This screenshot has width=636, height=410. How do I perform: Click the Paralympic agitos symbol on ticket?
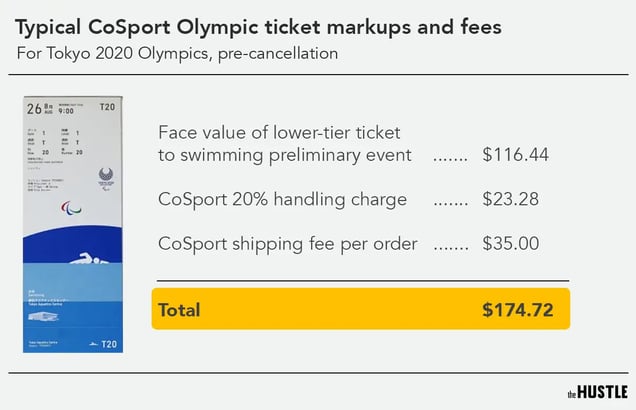(x=71, y=208)
